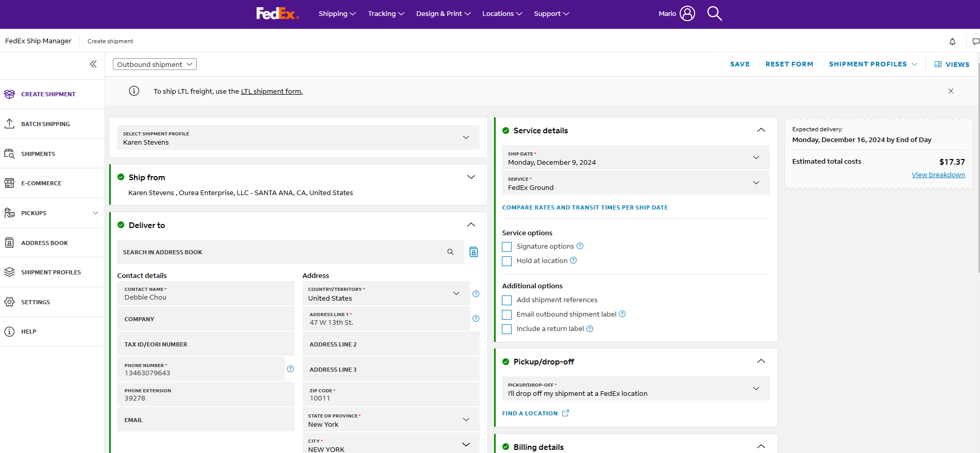Image resolution: width=980 pixels, height=453 pixels.
Task: Enable Hold at location checkbox
Action: click(x=507, y=261)
